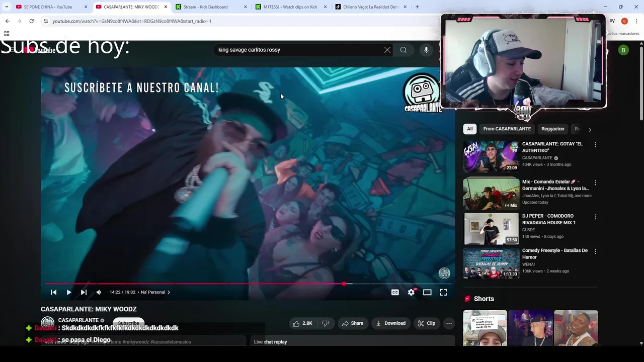
Task: Mute the video volume speaker icon
Action: tap(99, 292)
